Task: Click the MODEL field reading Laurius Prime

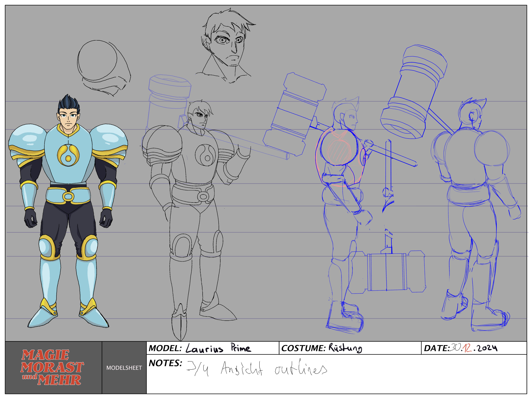Action: [218, 348]
